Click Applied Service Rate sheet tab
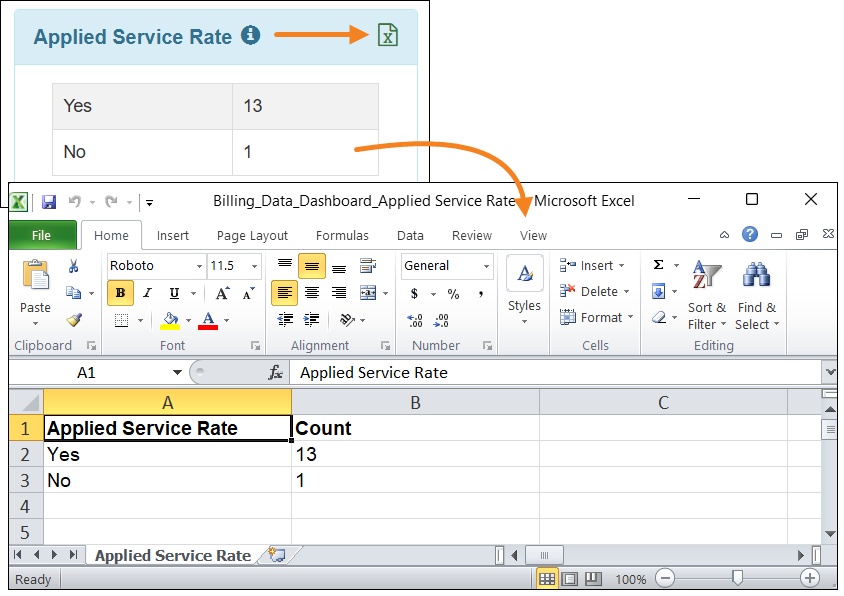 click(173, 555)
